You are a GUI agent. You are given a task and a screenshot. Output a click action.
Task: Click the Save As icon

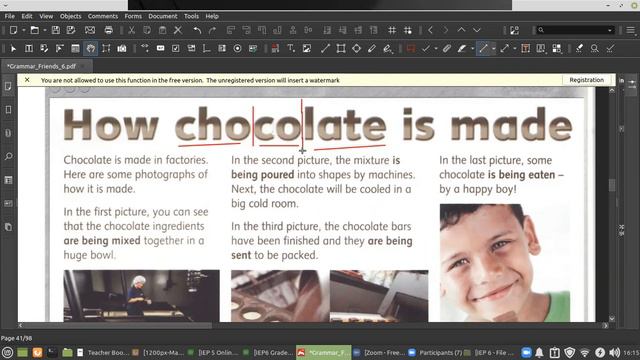click(71, 30)
